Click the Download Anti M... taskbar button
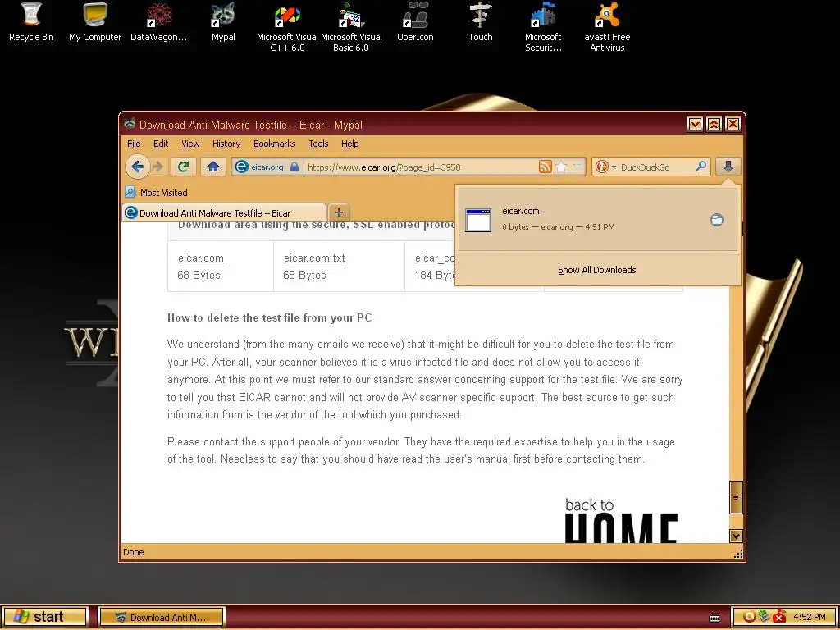The width and height of the screenshot is (840, 630). coord(162,617)
